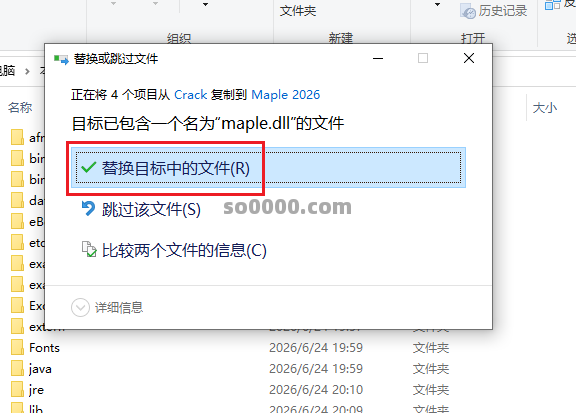Click the green checkmark replace icon
The height and width of the screenshot is (413, 576).
pos(89,168)
